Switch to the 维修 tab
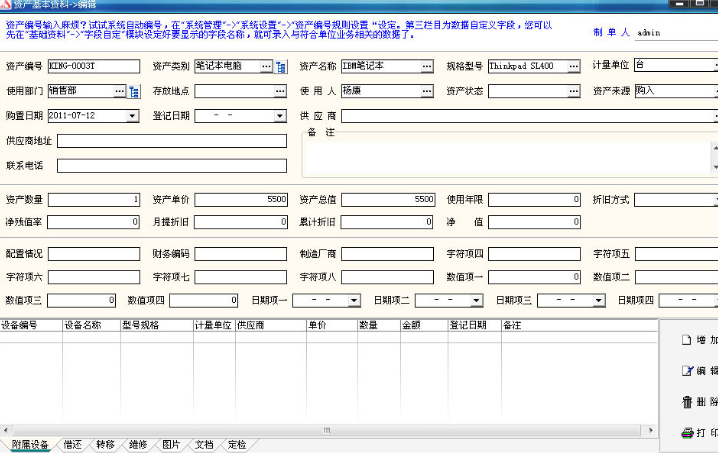This screenshot has width=718, height=453. coord(138,444)
